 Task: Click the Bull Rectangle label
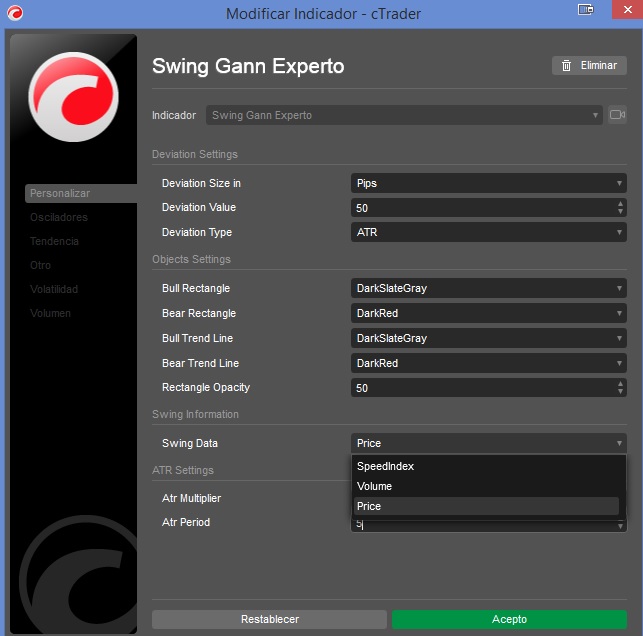pyautogui.click(x=196, y=288)
